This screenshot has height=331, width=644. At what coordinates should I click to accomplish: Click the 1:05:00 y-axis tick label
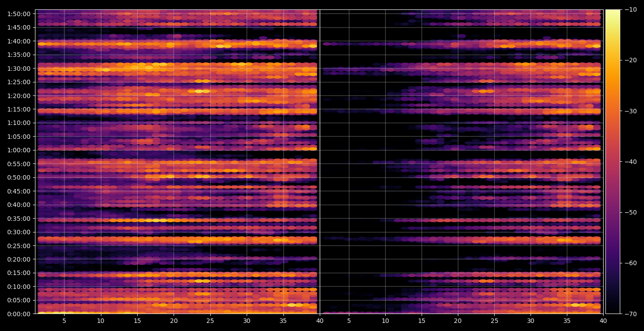pyautogui.click(x=19, y=137)
